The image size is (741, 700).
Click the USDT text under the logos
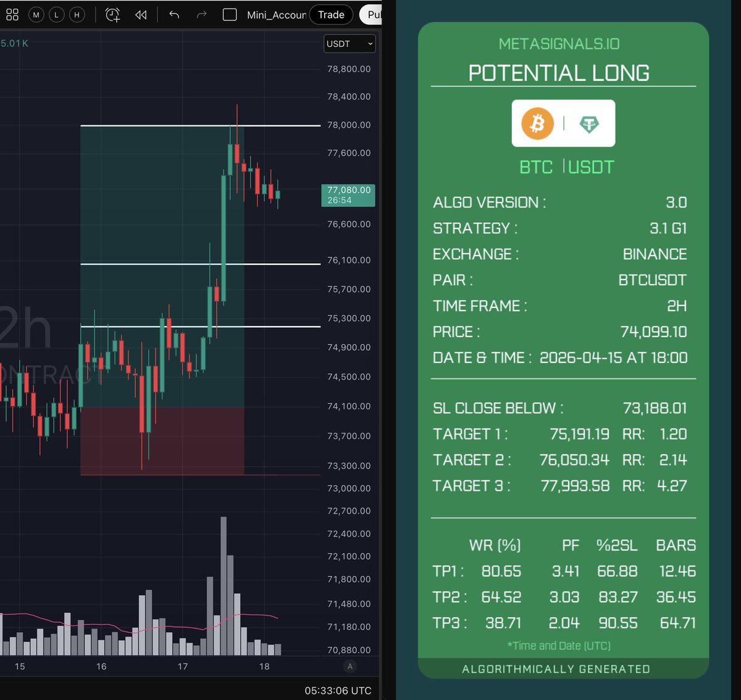(591, 167)
